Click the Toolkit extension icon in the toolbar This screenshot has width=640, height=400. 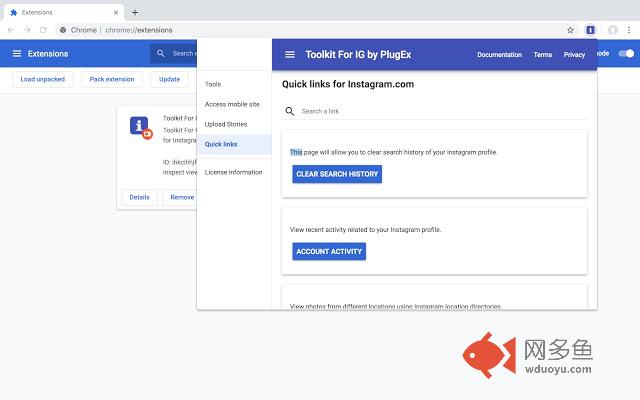coord(591,30)
